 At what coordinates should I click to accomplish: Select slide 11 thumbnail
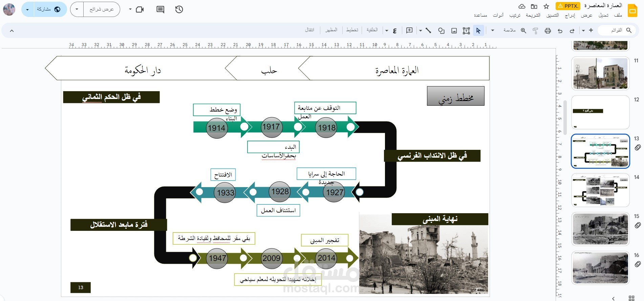pos(600,73)
